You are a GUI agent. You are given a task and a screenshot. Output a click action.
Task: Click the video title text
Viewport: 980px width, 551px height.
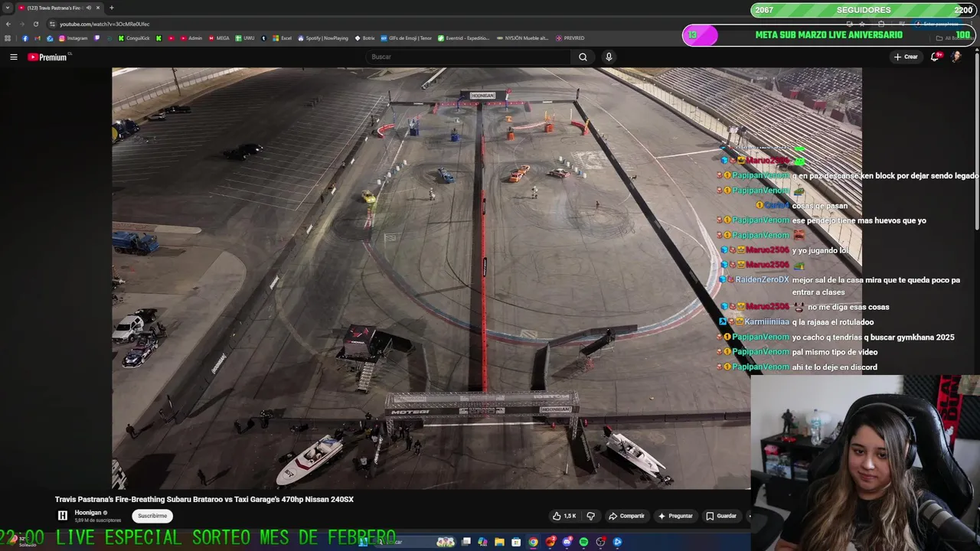tap(204, 499)
